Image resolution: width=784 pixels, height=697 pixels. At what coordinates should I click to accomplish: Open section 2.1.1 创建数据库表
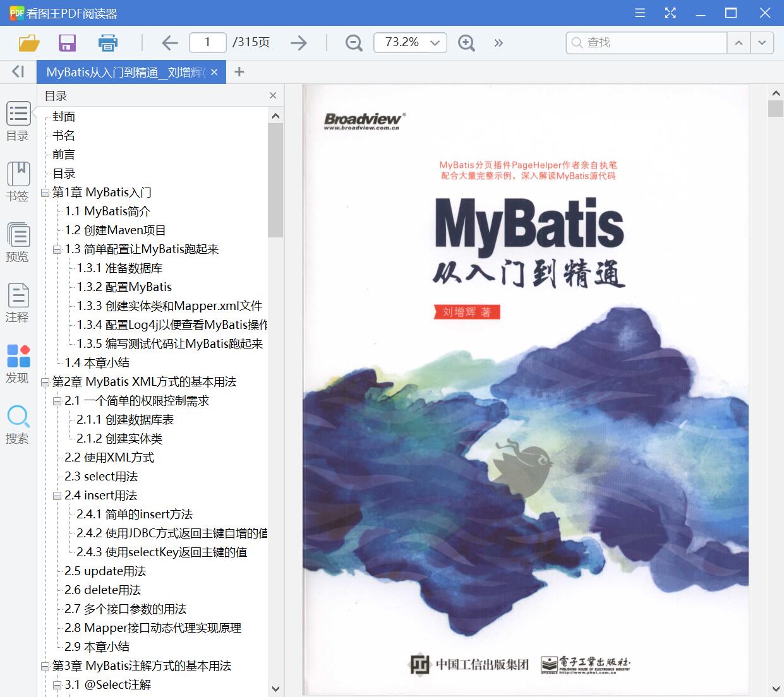[125, 420]
